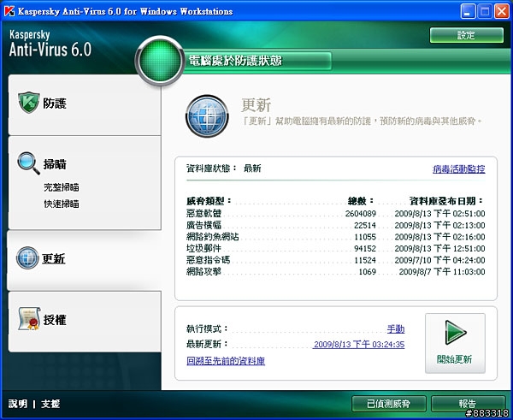Click the 網路釣魚網站 threat row label

(x=213, y=237)
